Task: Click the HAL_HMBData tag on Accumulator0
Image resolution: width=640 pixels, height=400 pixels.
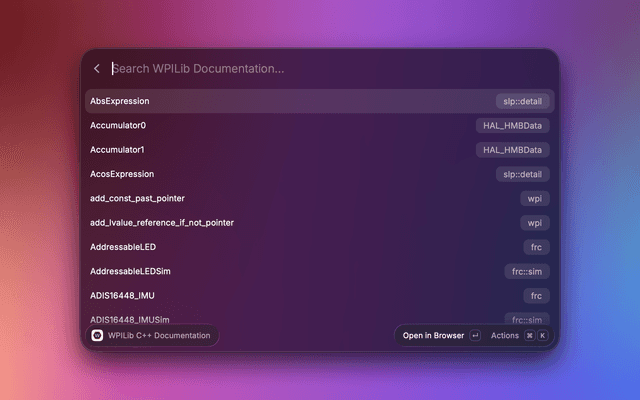Action: [513, 125]
